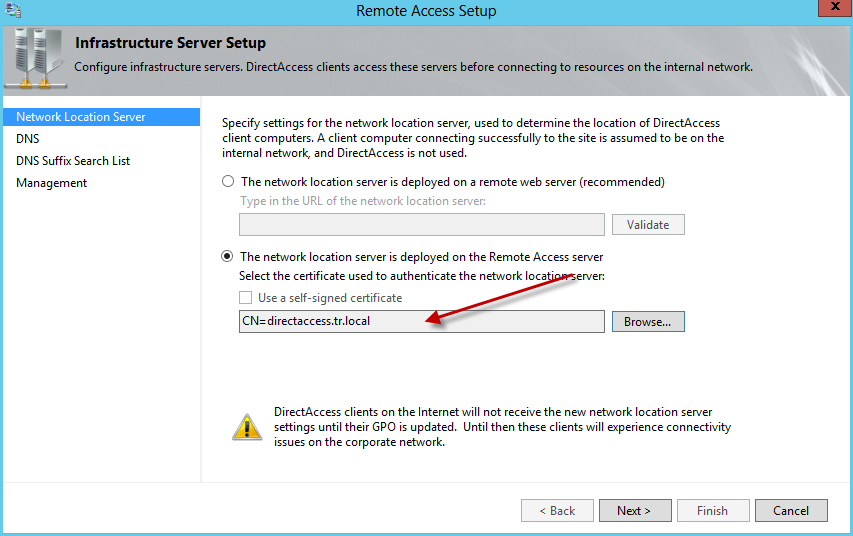Image resolution: width=853 pixels, height=536 pixels.
Task: Click the Infrastructure Server Setup heading
Action: point(171,43)
